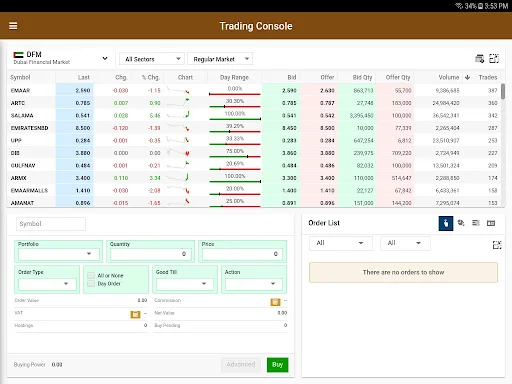Sort by % Chg. column header
Image resolution: width=512 pixels, height=384 pixels.
[x=151, y=77]
